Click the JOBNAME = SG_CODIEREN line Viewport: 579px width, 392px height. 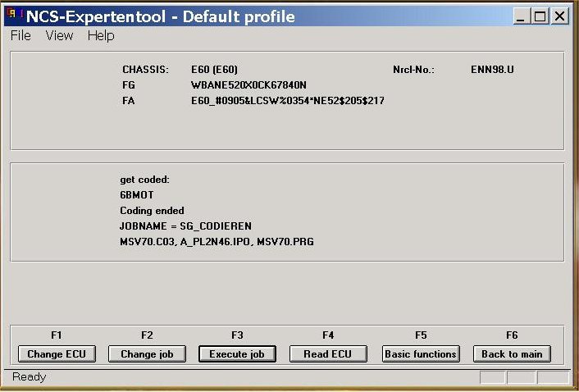tap(185, 226)
